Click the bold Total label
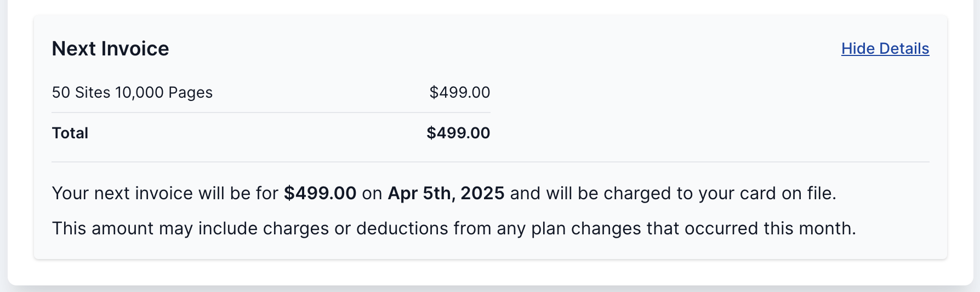This screenshot has height=292, width=980. pyautogui.click(x=70, y=133)
